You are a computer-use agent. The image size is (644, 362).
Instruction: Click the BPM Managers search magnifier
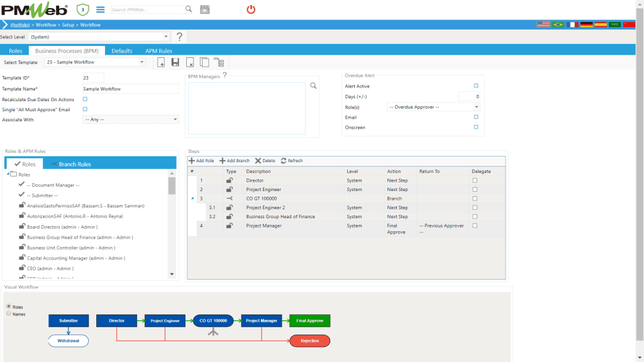pyautogui.click(x=313, y=85)
